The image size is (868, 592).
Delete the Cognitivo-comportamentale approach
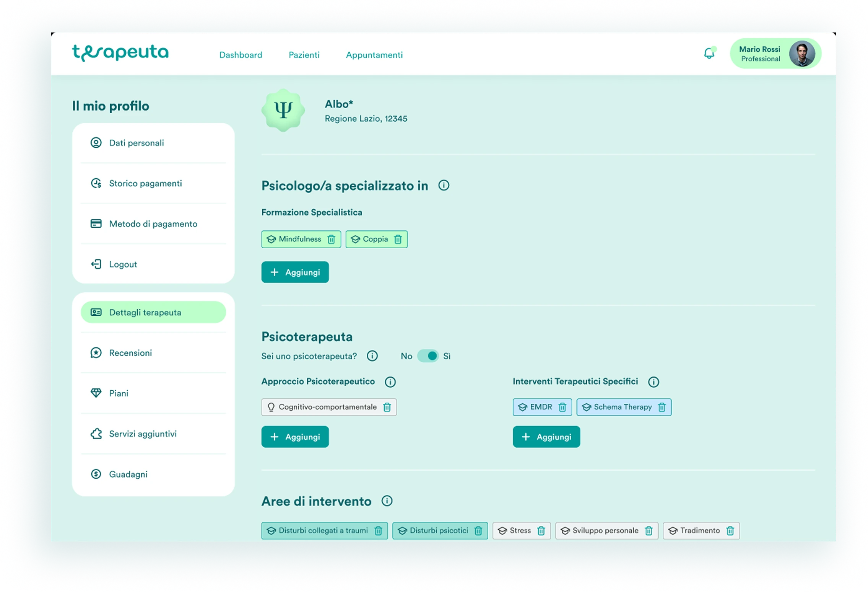coord(387,407)
